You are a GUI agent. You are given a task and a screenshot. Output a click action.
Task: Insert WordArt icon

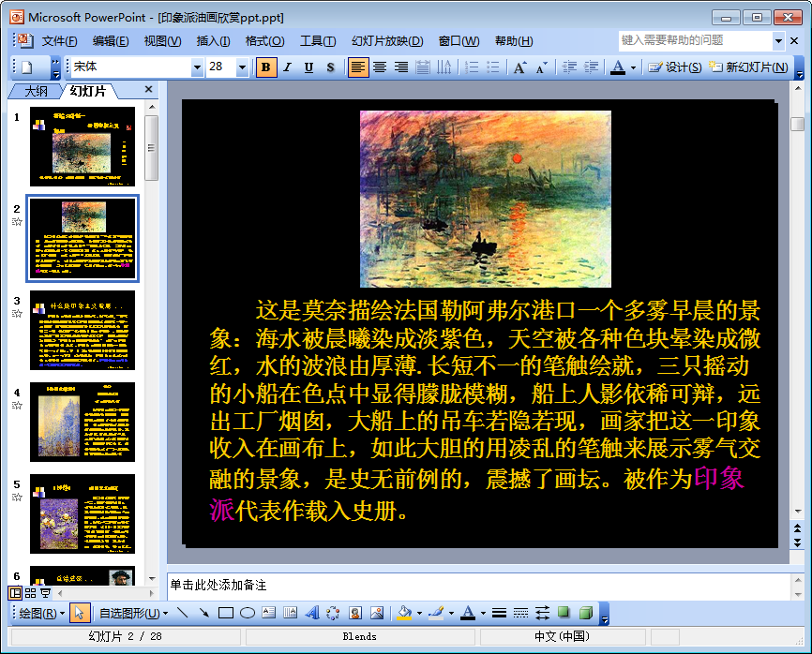click(312, 613)
